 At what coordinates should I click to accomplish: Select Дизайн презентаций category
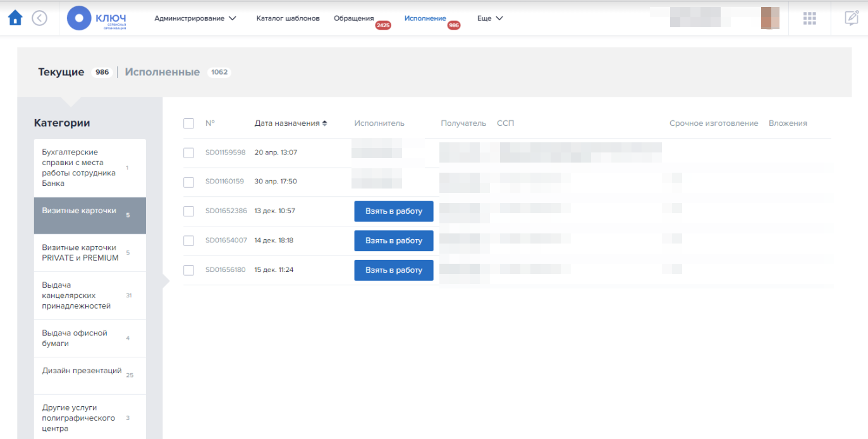[x=90, y=376]
